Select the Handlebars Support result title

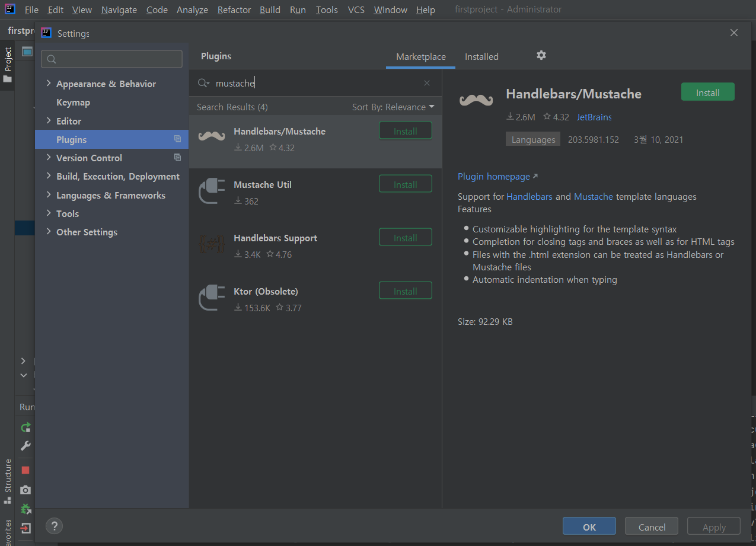275,238
